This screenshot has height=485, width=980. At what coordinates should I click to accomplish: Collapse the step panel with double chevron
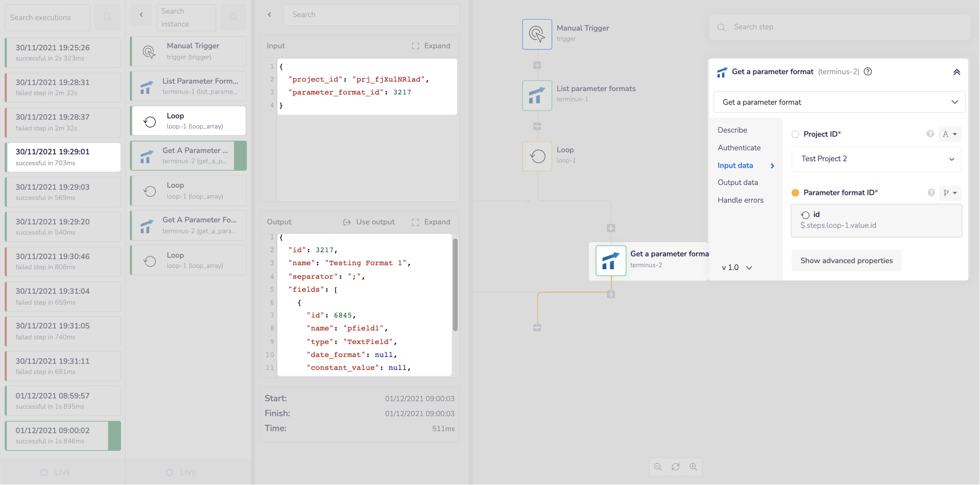[956, 72]
